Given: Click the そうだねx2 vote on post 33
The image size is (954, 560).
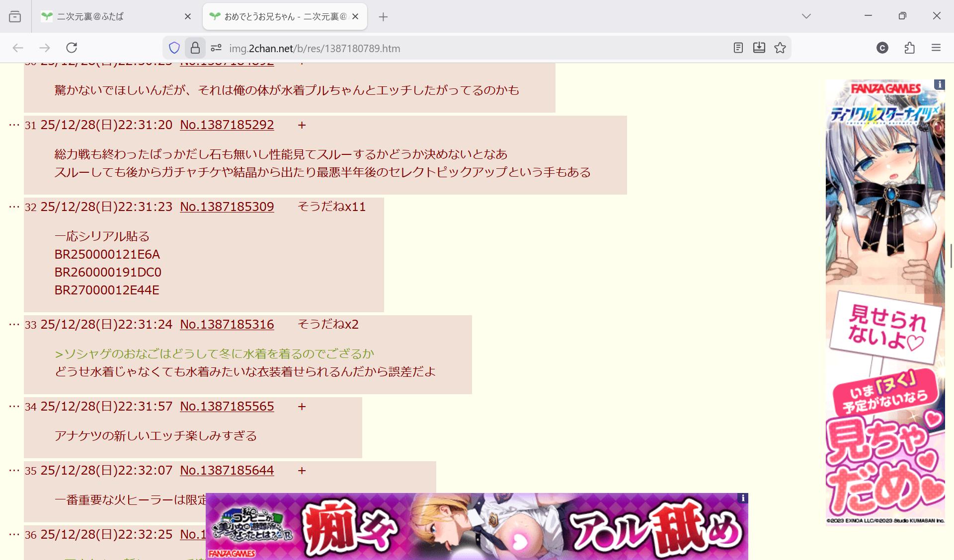Looking at the screenshot, I should coord(328,324).
